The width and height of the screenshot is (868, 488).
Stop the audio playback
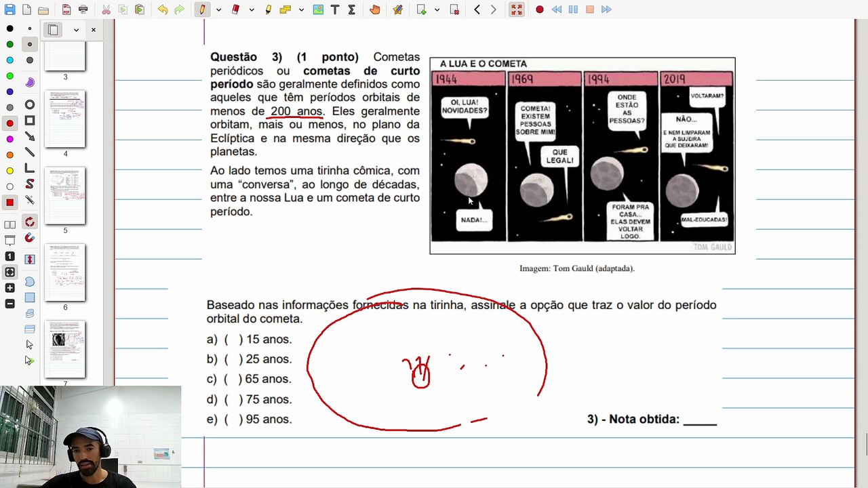pos(590,9)
